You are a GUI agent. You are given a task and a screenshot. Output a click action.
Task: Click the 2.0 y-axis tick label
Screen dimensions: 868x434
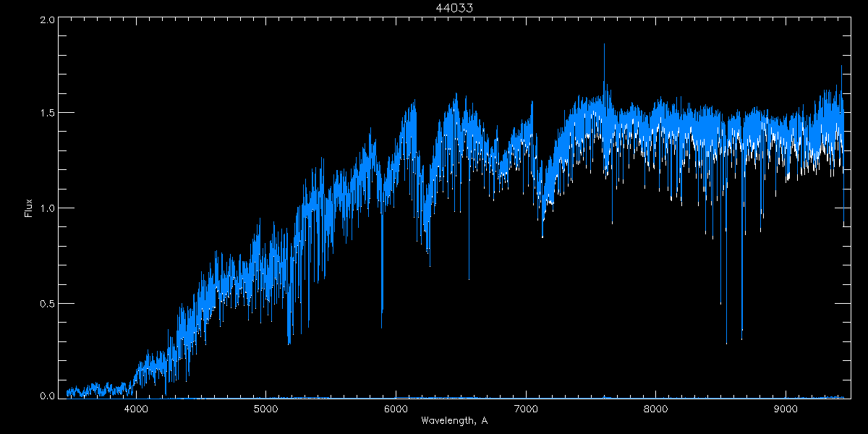tap(48, 20)
